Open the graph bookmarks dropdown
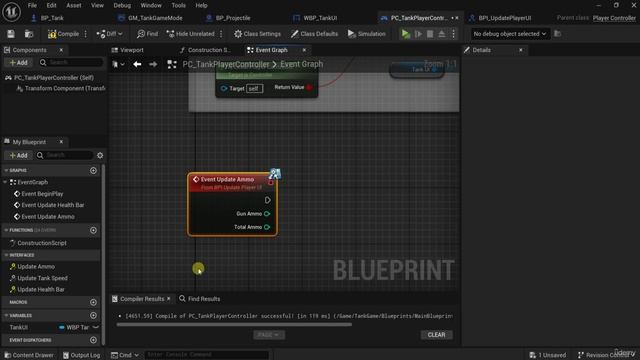Image resolution: width=640 pixels, height=360 pixels. coord(118,64)
